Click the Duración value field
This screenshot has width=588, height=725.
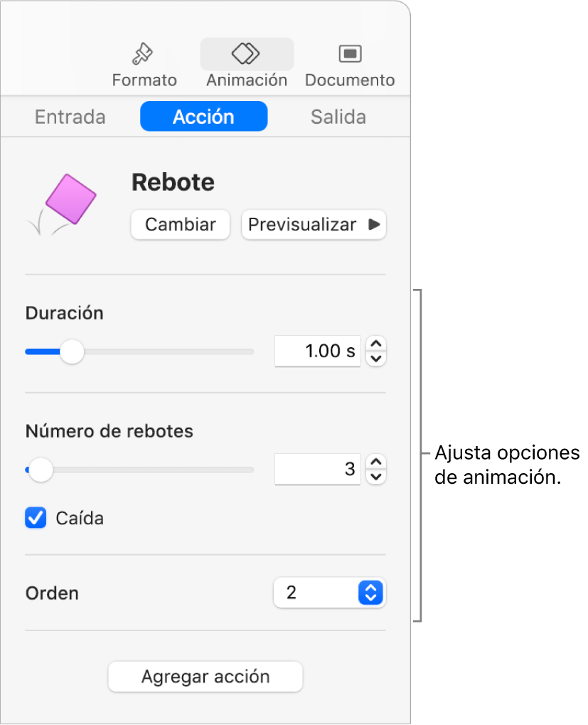point(317,351)
